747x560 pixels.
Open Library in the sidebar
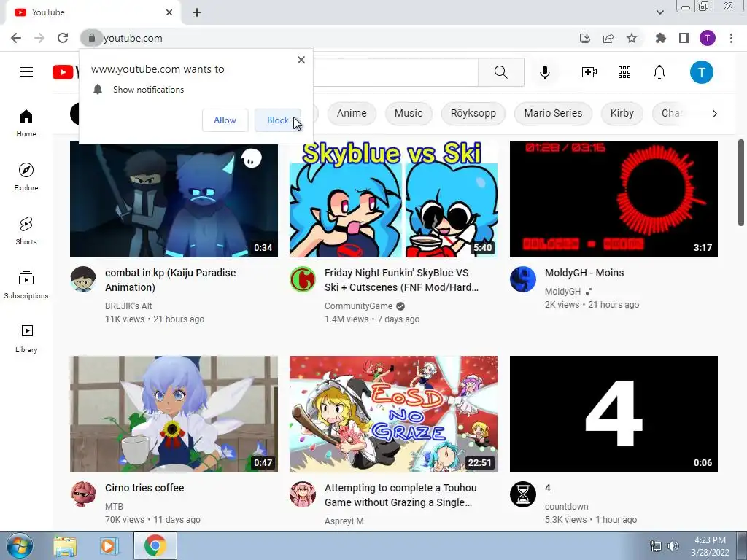(26, 338)
